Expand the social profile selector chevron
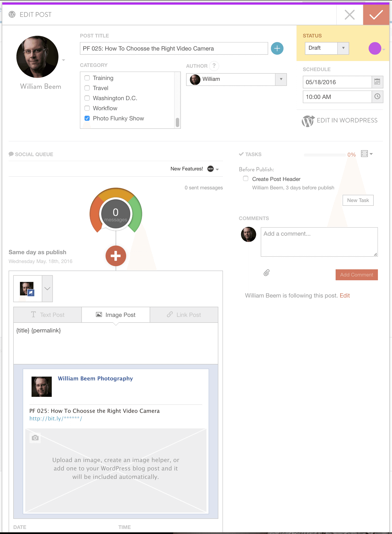Image resolution: width=392 pixels, height=534 pixels. coord(47,288)
